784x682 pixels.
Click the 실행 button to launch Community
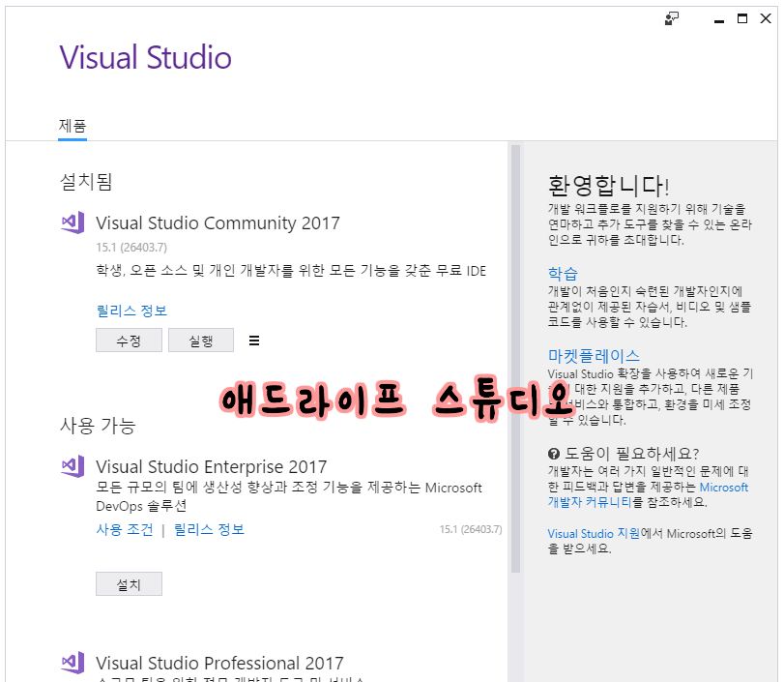click(x=201, y=341)
